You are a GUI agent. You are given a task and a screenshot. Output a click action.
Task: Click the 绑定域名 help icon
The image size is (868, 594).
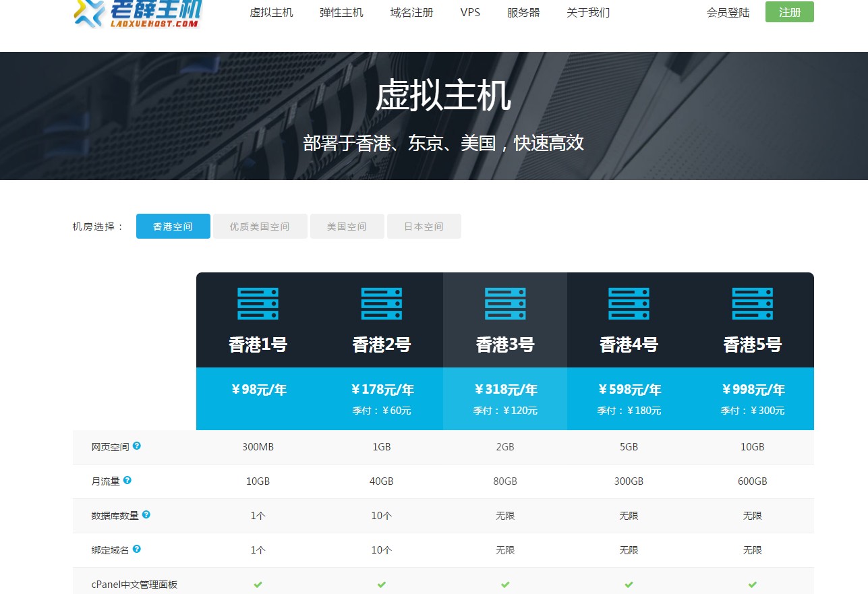(x=137, y=548)
